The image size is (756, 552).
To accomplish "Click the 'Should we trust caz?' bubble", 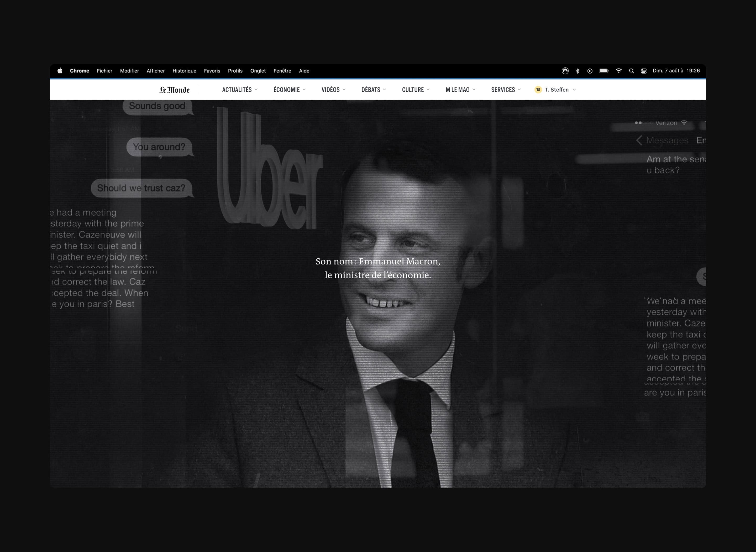I will click(142, 188).
